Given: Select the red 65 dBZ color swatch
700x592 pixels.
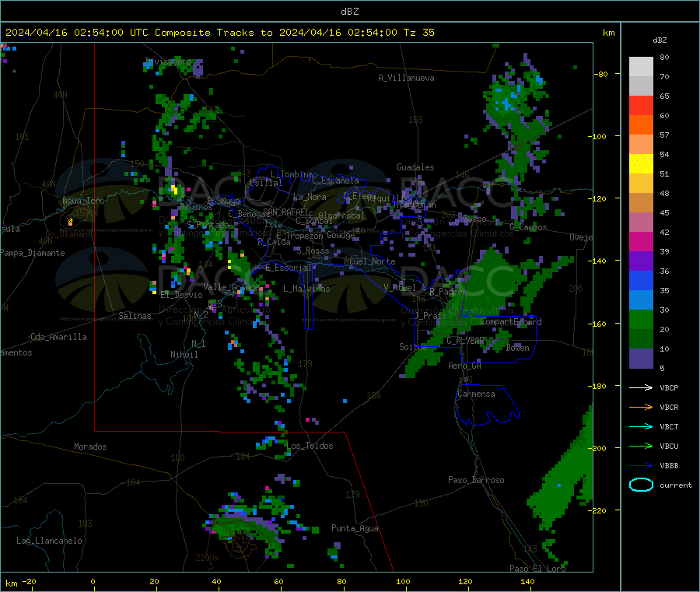Looking at the screenshot, I should pos(641,105).
